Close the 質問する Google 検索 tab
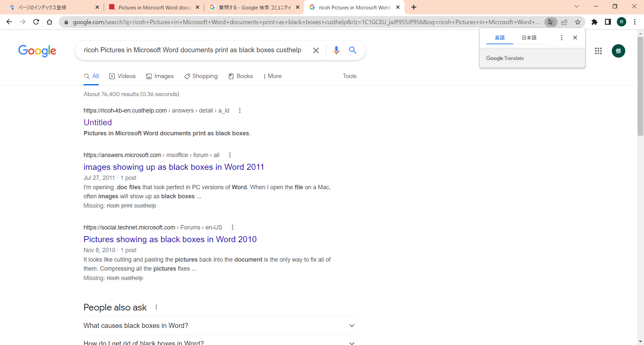644x345 pixels. point(298,7)
